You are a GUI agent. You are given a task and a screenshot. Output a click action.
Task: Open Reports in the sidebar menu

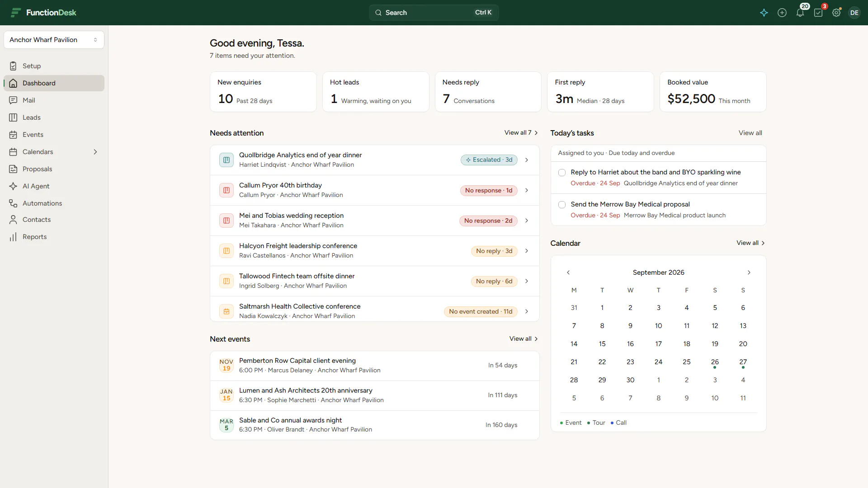pyautogui.click(x=54, y=237)
